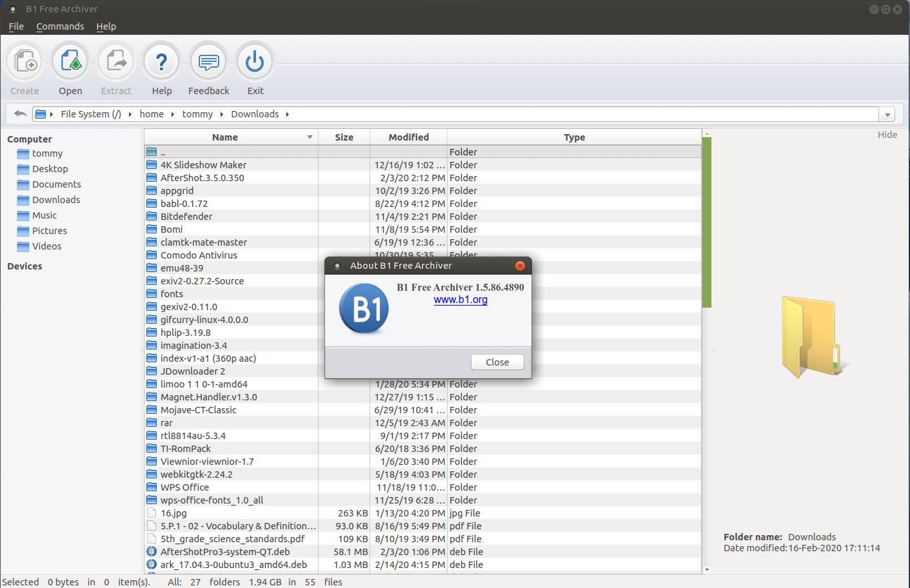Viewport: 910px width, 588px height.
Task: Click the Extract toolbar icon
Action: tap(116, 62)
